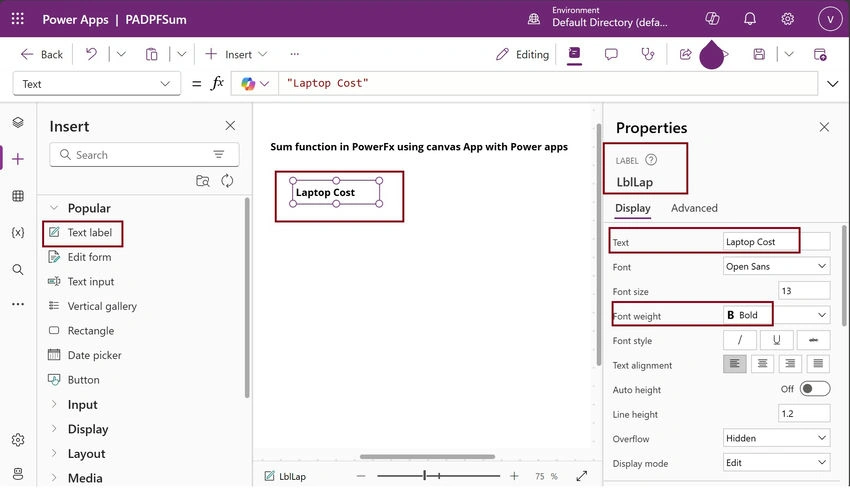
Task: Open the filter icon in Insert search
Action: pyautogui.click(x=218, y=155)
